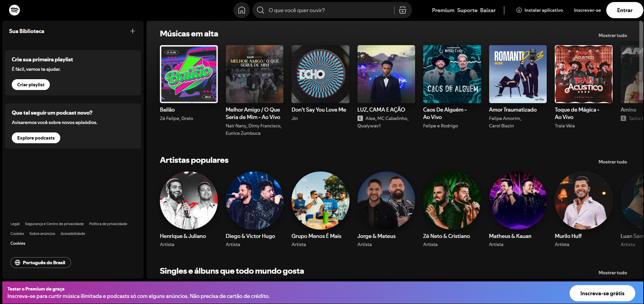This screenshot has width=644, height=304.
Task: Go to the Home icon button
Action: (x=241, y=10)
